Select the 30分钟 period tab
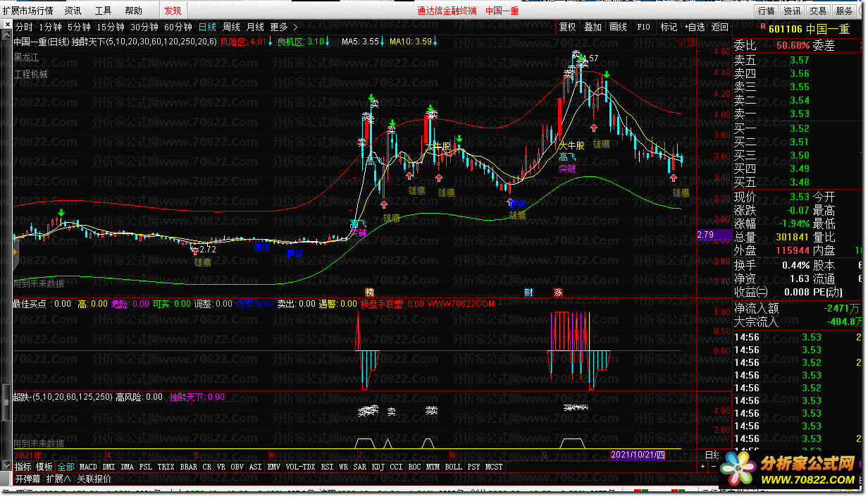868x497 pixels. (x=144, y=27)
